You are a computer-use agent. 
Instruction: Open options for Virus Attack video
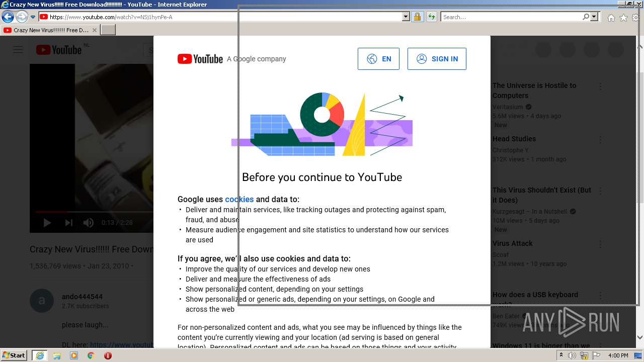[x=600, y=244]
